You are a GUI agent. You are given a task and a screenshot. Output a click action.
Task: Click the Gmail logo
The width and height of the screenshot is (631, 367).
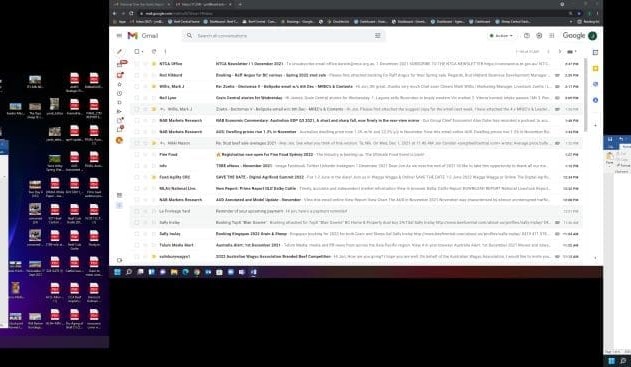[143, 36]
